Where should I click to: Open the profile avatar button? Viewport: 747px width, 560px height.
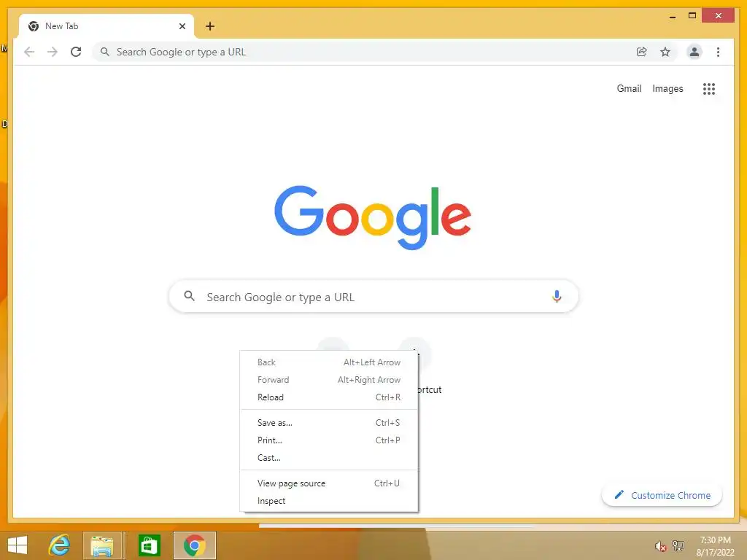click(694, 52)
